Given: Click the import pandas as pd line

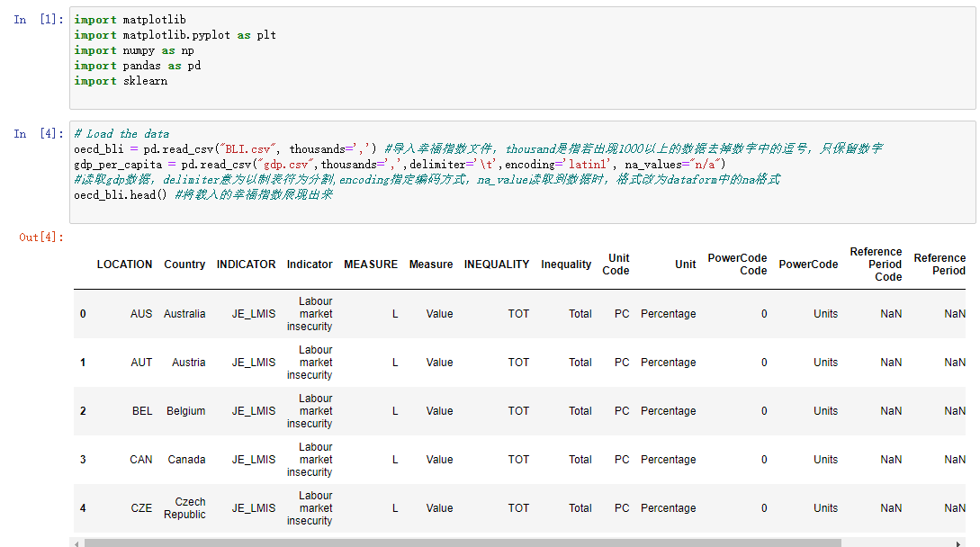Looking at the screenshot, I should tap(138, 66).
